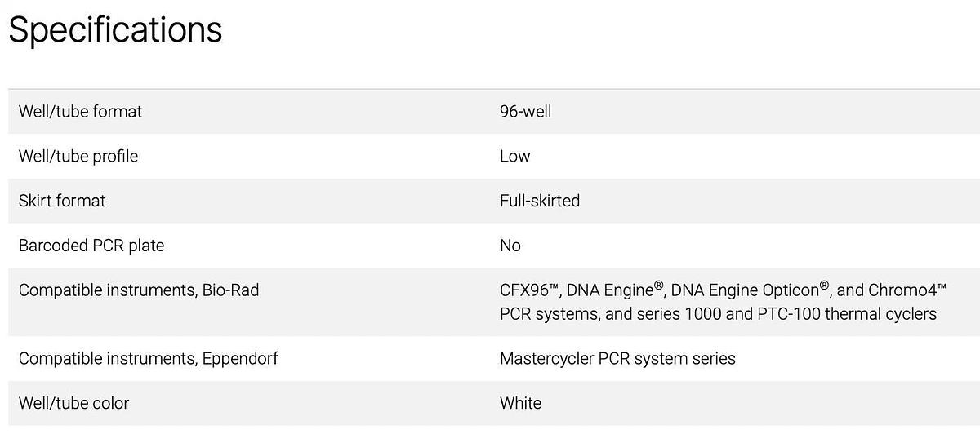Click the Full-skirted value

coord(540,200)
